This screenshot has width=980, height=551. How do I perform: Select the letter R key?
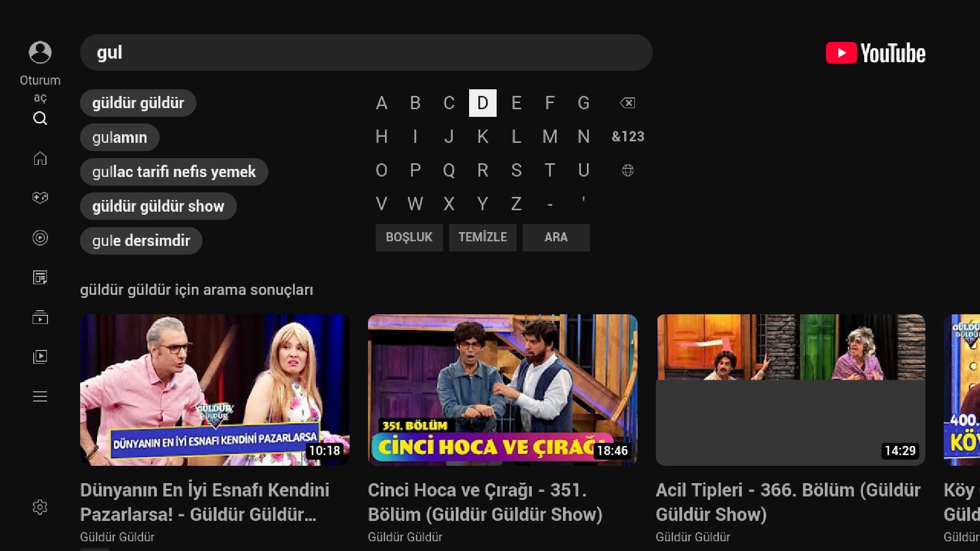(483, 170)
